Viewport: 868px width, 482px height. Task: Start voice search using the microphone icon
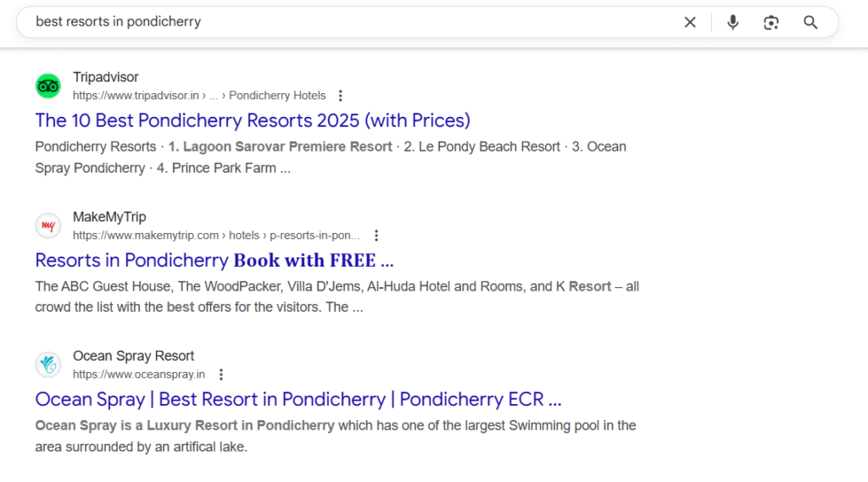pos(733,23)
